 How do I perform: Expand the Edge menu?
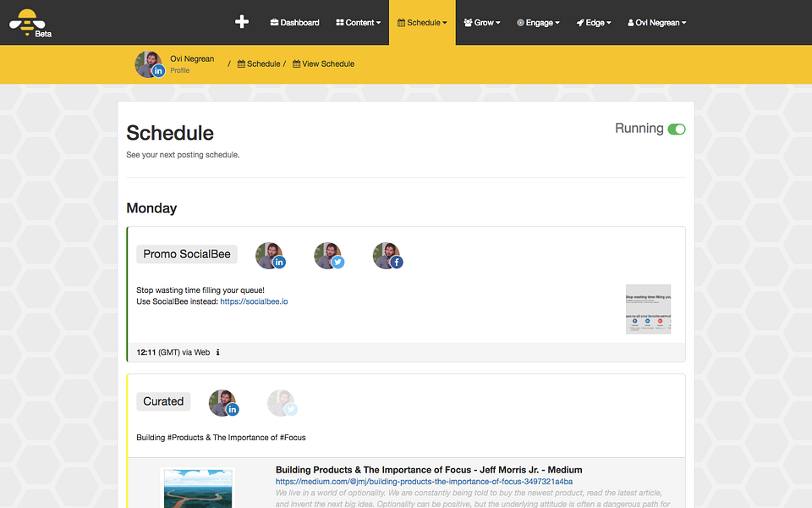coord(594,22)
